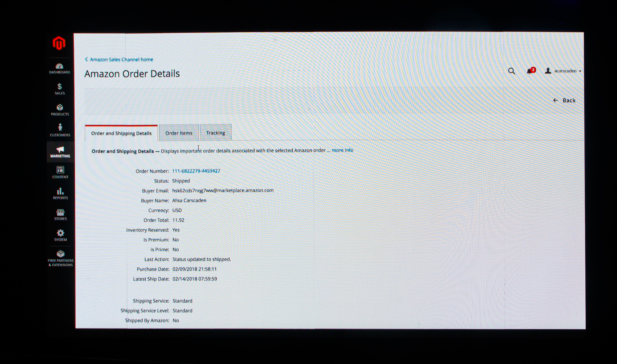The width and height of the screenshot is (617, 364).
Task: Open order number 111-6822279-4459427 link
Action: point(196,171)
